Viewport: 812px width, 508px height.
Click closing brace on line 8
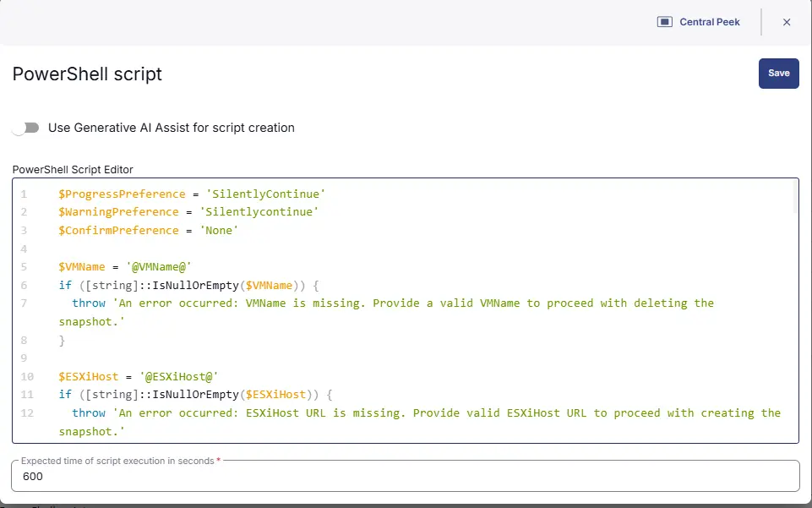point(62,340)
